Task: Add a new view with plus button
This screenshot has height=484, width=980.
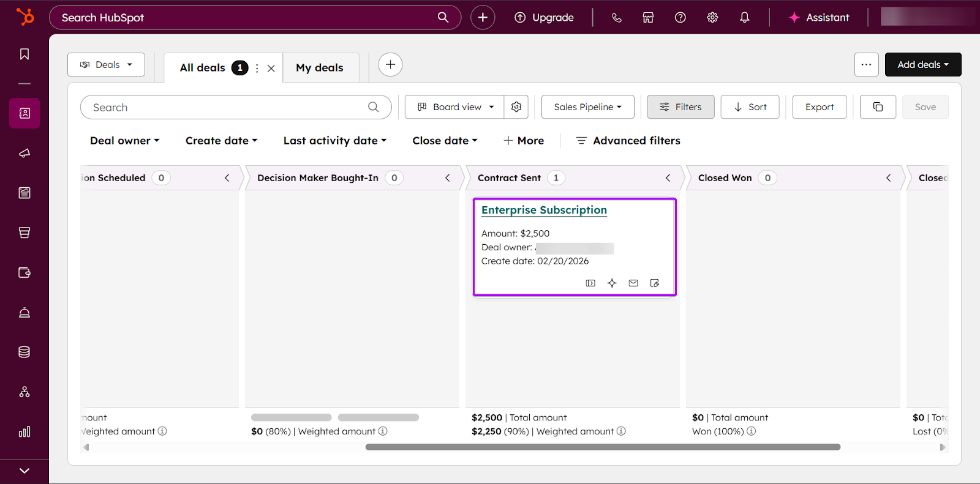Action: (x=390, y=64)
